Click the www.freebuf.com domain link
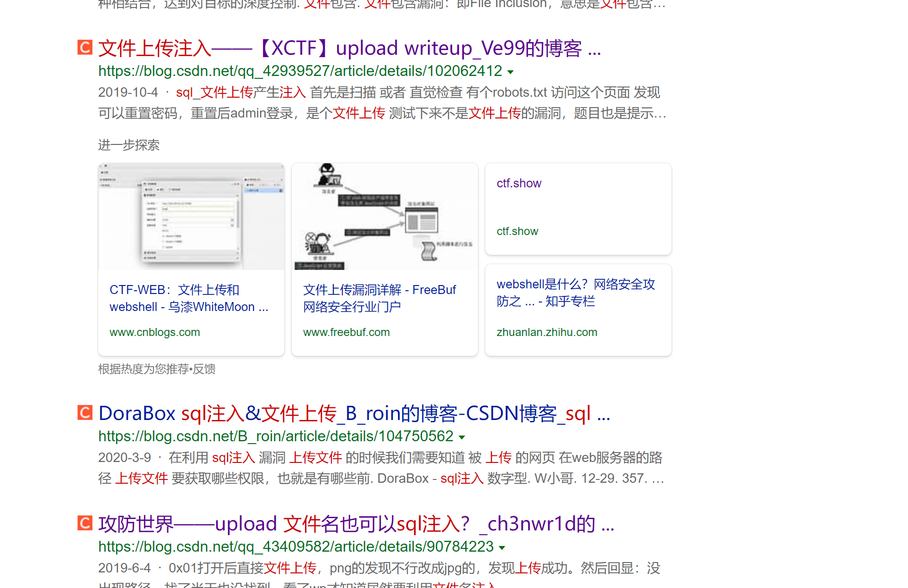This screenshot has width=908, height=588. coord(346,332)
